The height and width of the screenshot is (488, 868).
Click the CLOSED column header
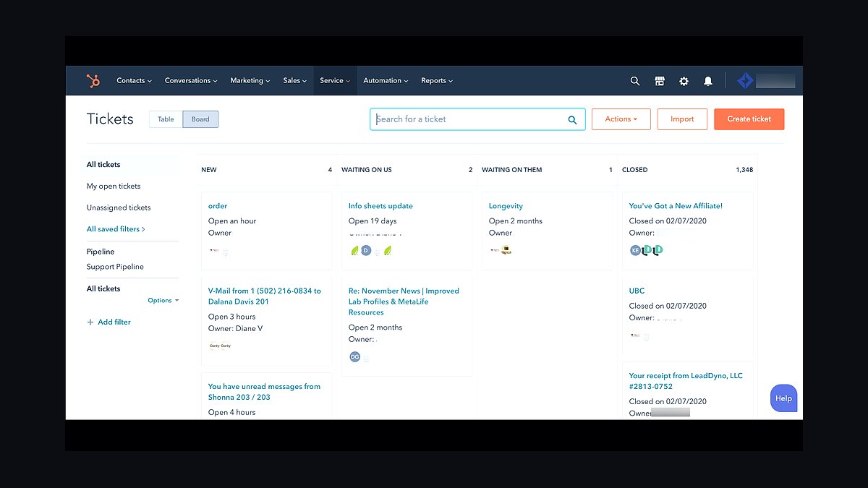pyautogui.click(x=635, y=170)
